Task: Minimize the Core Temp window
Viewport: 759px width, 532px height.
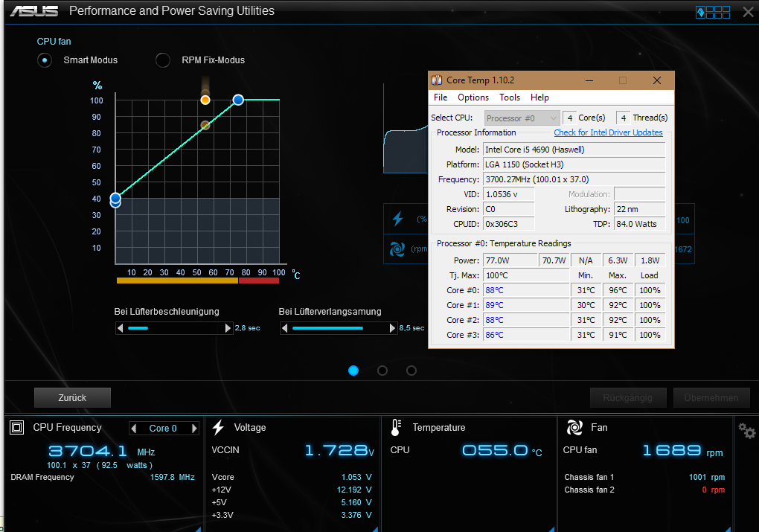Action: point(589,80)
